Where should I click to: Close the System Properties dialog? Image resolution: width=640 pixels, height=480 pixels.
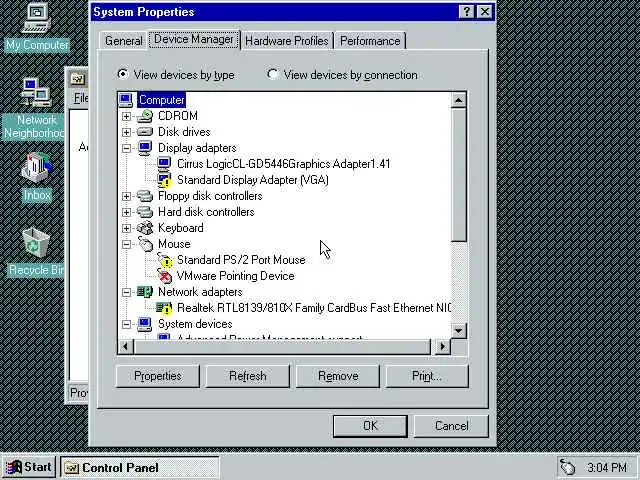click(x=484, y=12)
